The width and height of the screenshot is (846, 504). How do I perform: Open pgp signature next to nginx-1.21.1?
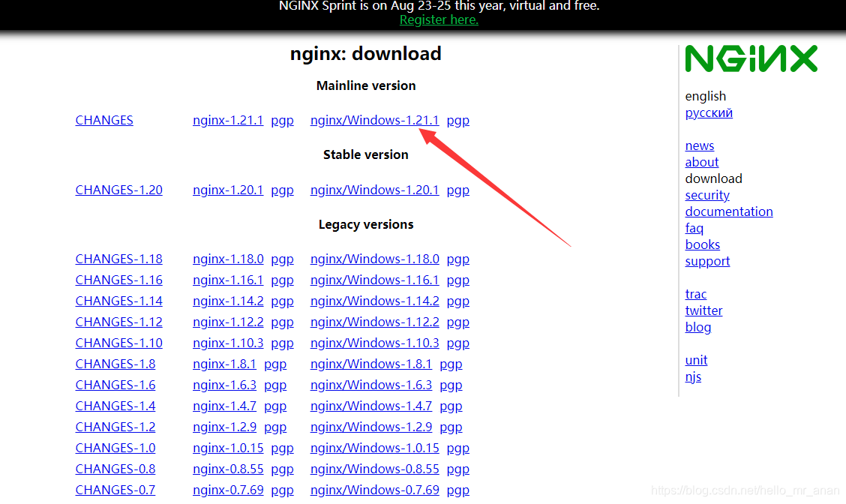pyautogui.click(x=282, y=121)
